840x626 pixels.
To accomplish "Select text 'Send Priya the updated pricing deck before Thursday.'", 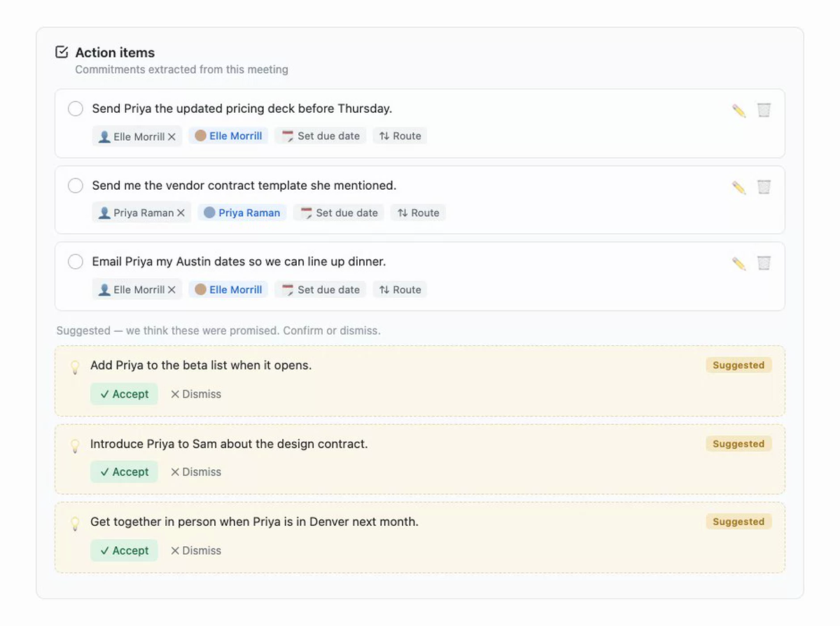I will tap(242, 109).
